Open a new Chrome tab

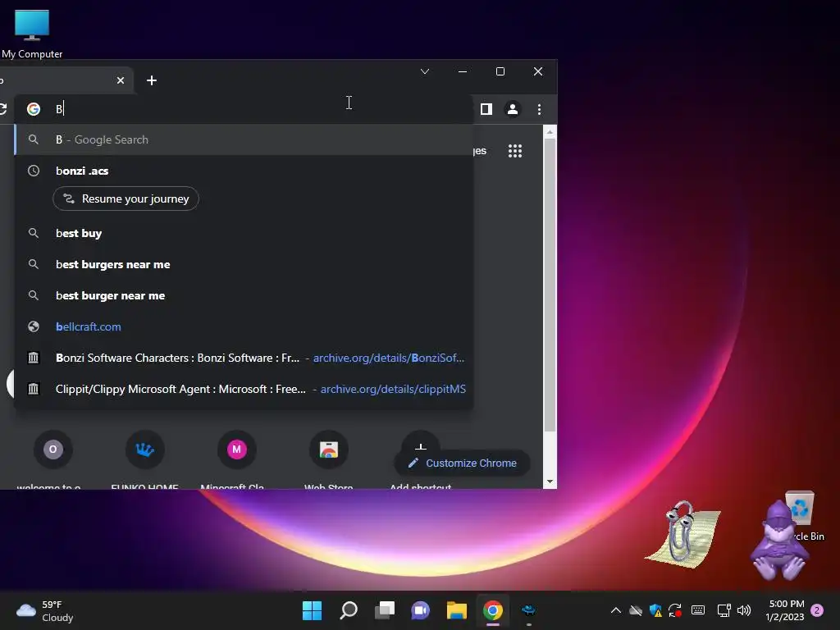coord(152,80)
